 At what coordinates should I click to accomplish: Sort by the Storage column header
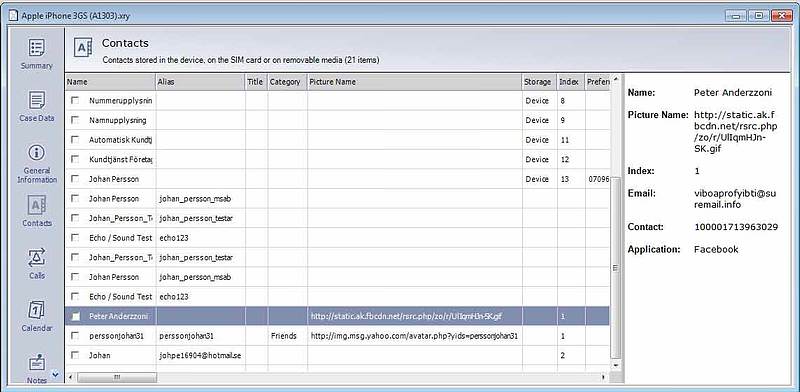539,82
